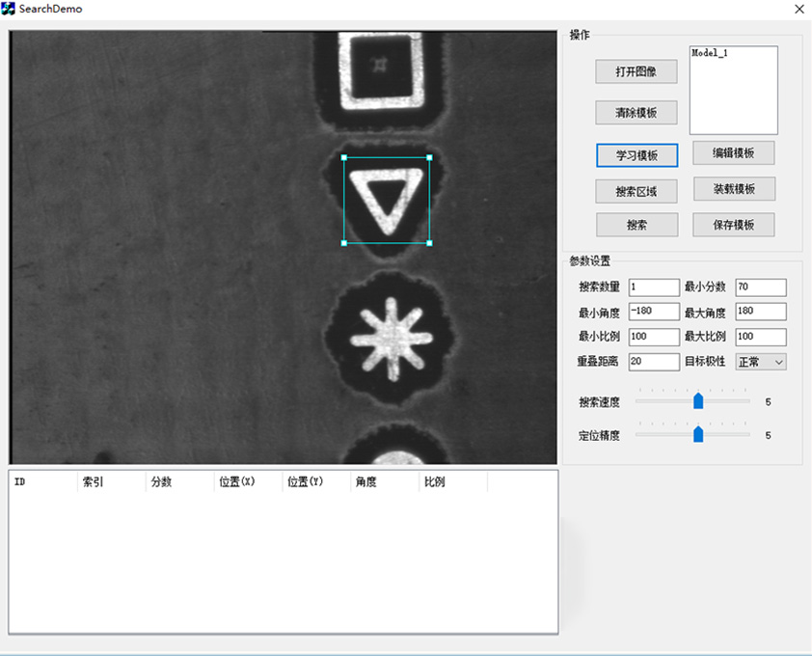
Task: Click the 搜索速度 slider handle
Action: coord(698,401)
